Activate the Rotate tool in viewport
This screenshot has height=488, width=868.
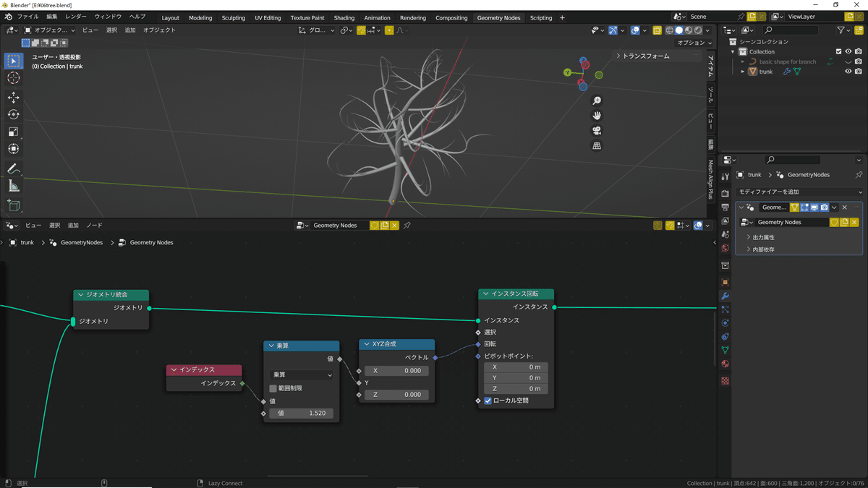[x=13, y=114]
